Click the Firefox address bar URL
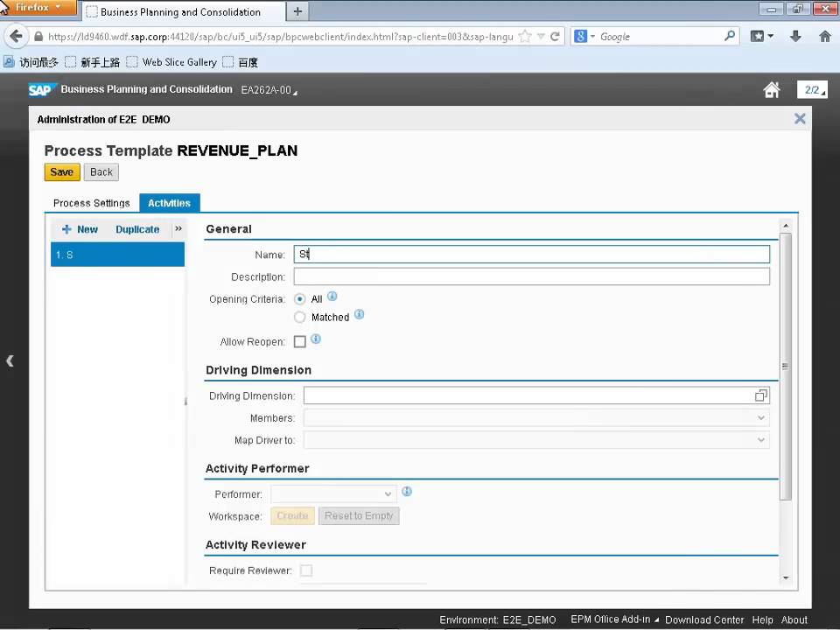 tap(280, 37)
